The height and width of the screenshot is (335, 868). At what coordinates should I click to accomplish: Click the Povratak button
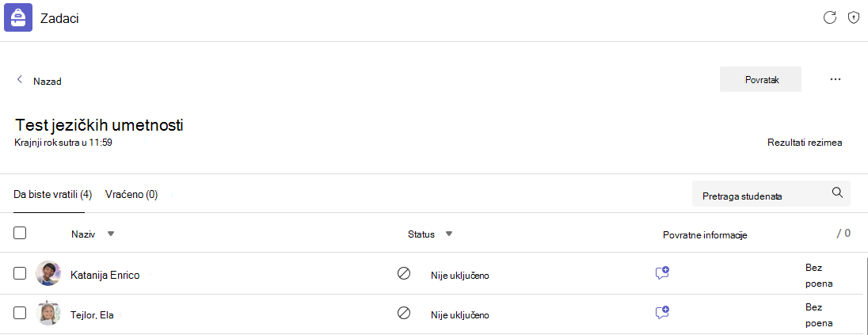point(760,80)
